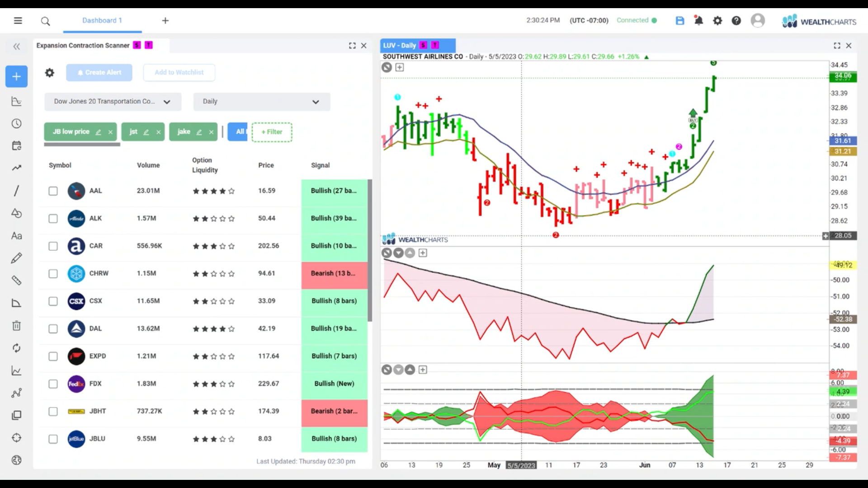Image resolution: width=868 pixels, height=488 pixels.
Task: Expand the LUV chart panel to fullscreen
Action: click(837, 46)
